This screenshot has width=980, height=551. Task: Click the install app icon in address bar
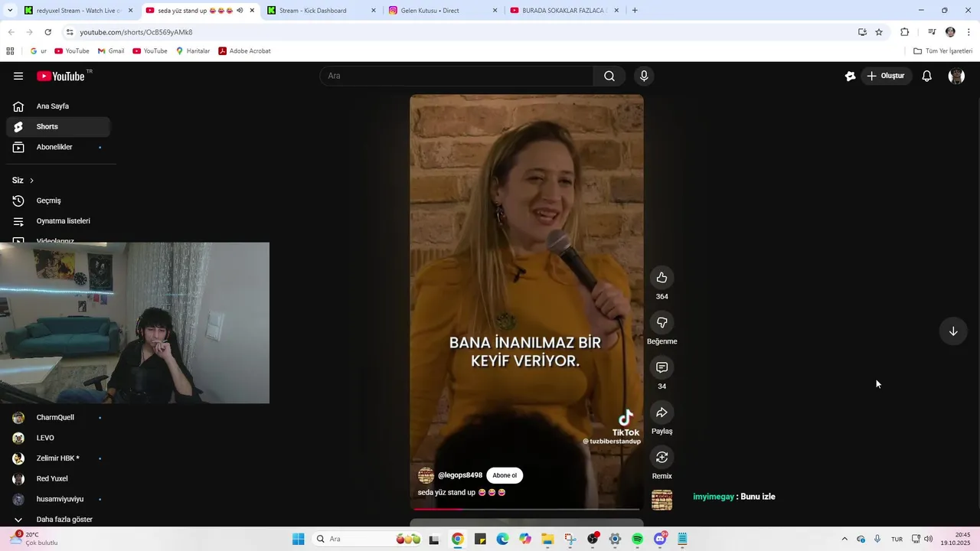click(x=862, y=32)
